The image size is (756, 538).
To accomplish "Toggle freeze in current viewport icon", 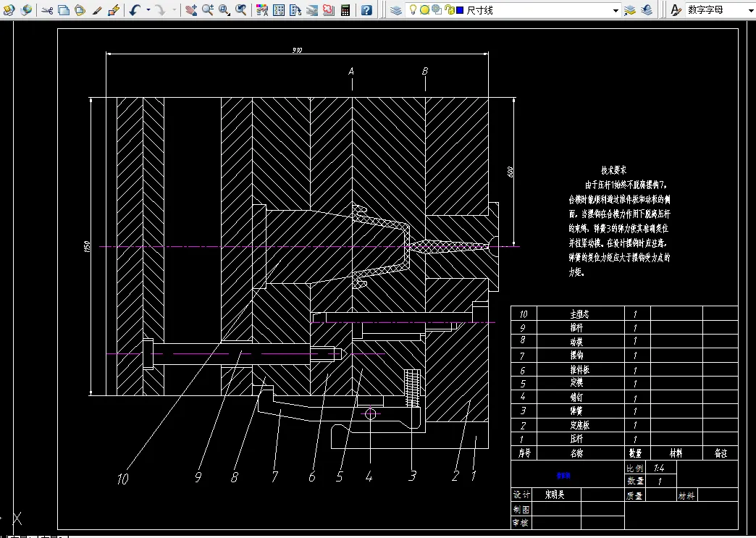I will (x=437, y=9).
